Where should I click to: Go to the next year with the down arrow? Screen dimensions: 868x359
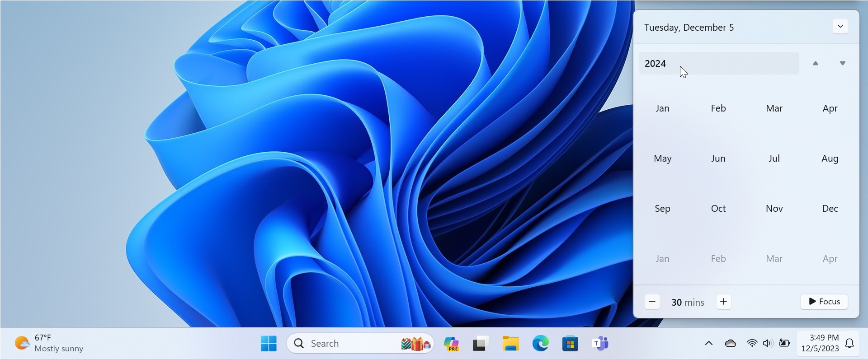point(842,64)
